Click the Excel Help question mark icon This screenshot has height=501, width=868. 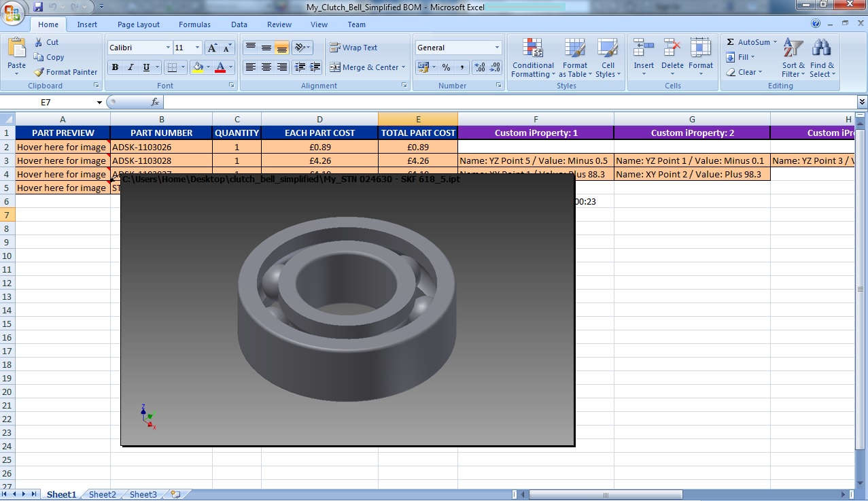point(816,24)
